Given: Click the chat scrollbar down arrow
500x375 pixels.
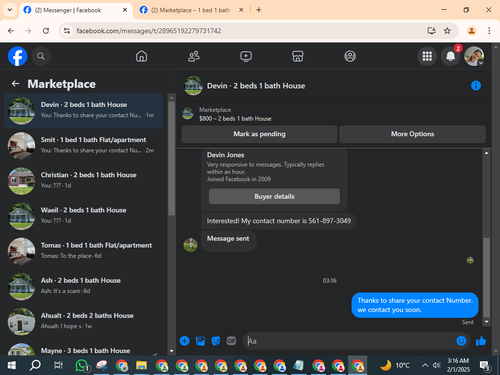Looking at the screenshot, I should (486, 322).
